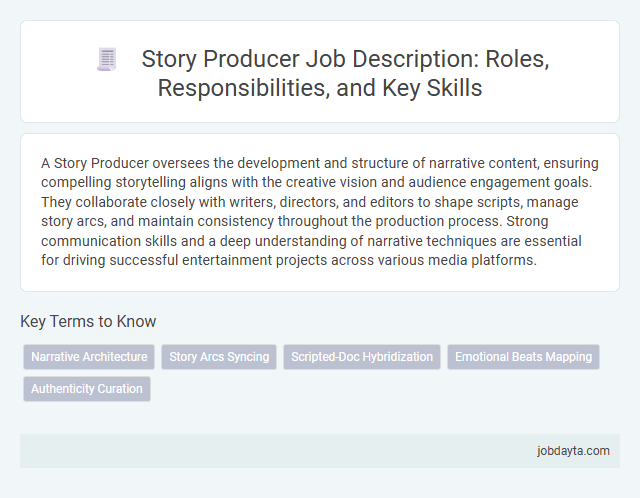The height and width of the screenshot is (498, 640).
Task: Choose the Emotional Beats Mapping tag
Action: (x=523, y=357)
